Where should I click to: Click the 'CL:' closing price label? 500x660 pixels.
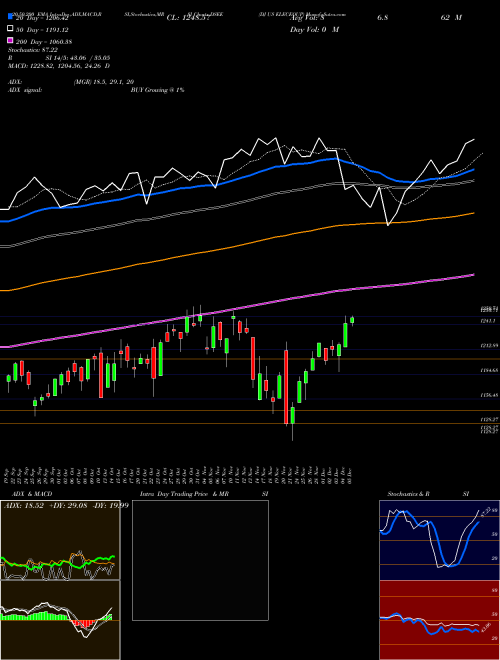click(188, 18)
